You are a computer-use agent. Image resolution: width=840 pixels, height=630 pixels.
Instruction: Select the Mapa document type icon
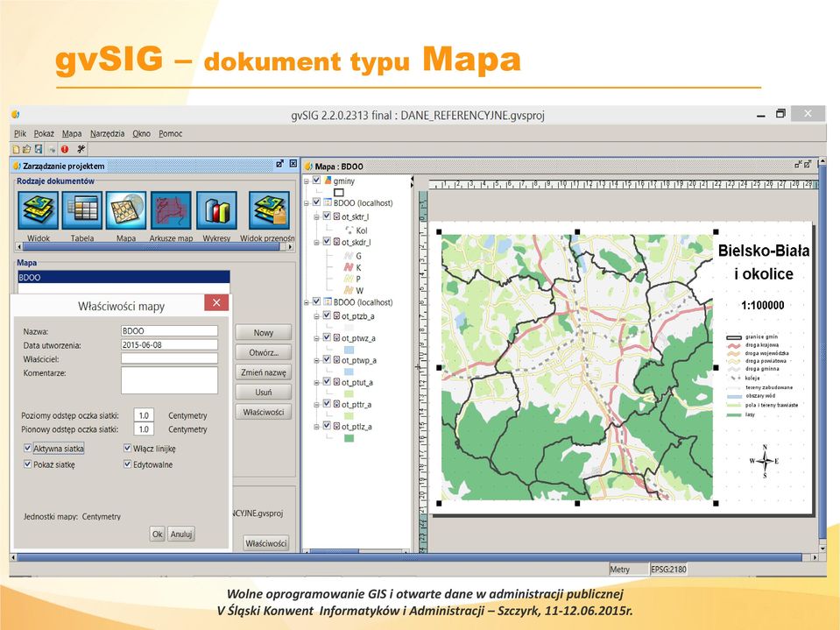tap(126, 210)
